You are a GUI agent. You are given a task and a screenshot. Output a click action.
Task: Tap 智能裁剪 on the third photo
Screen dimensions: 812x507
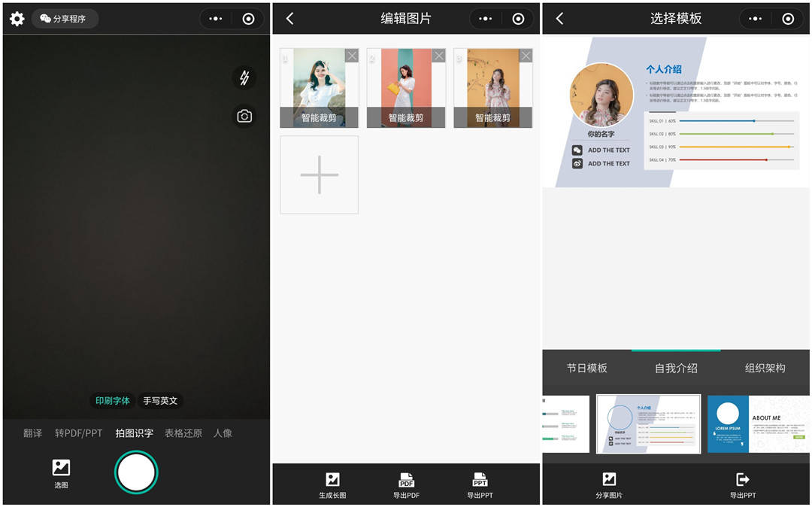click(x=493, y=117)
